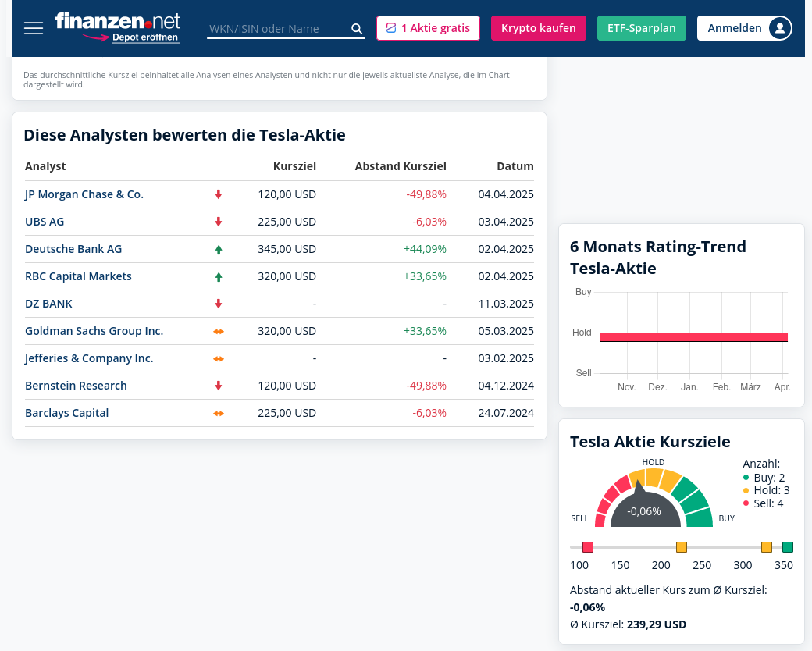Select the Barclays Capital analyst link

66,413
